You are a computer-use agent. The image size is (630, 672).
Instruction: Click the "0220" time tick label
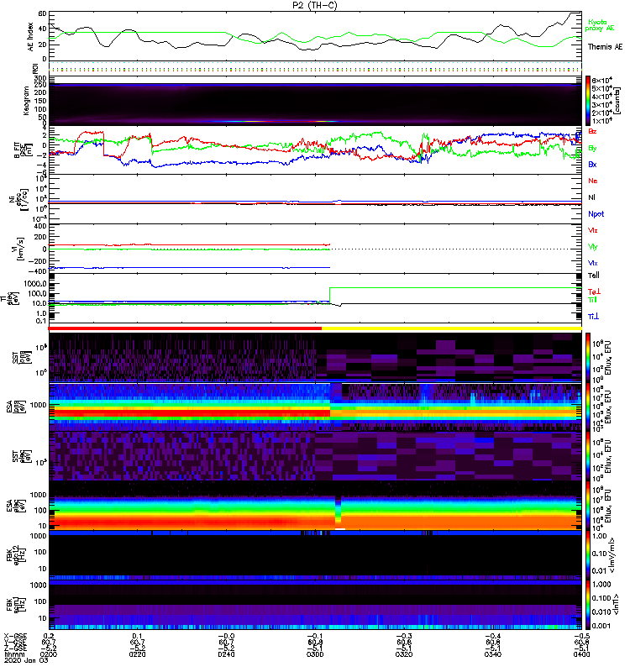click(x=137, y=654)
